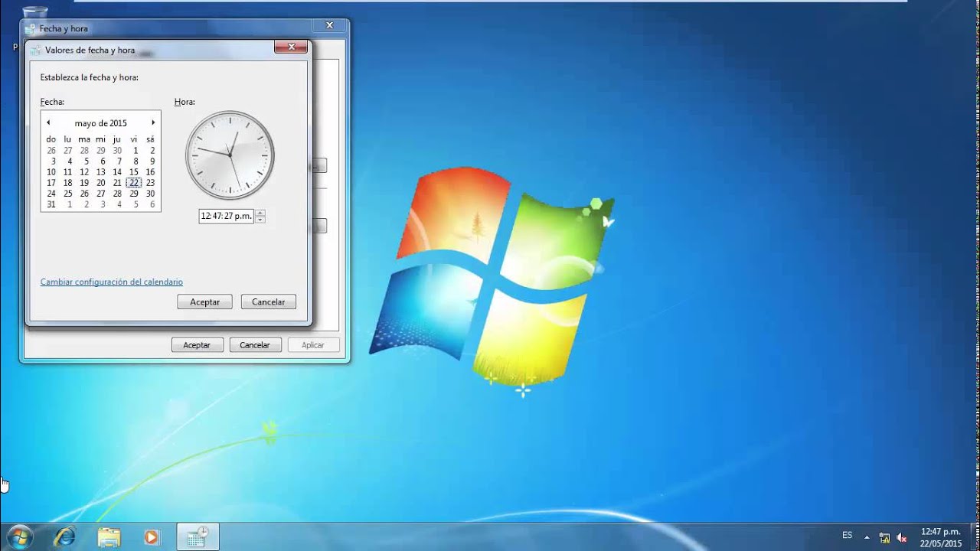Screen dimensions: 980x551
Task: Pick day 11 in the calendar
Action: coord(67,172)
